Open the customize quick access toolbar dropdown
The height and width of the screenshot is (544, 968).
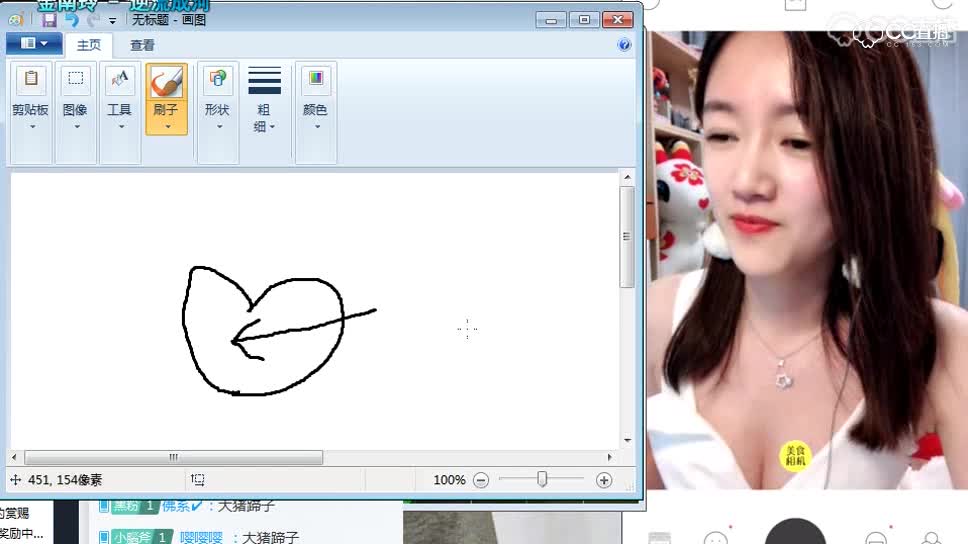(112, 20)
